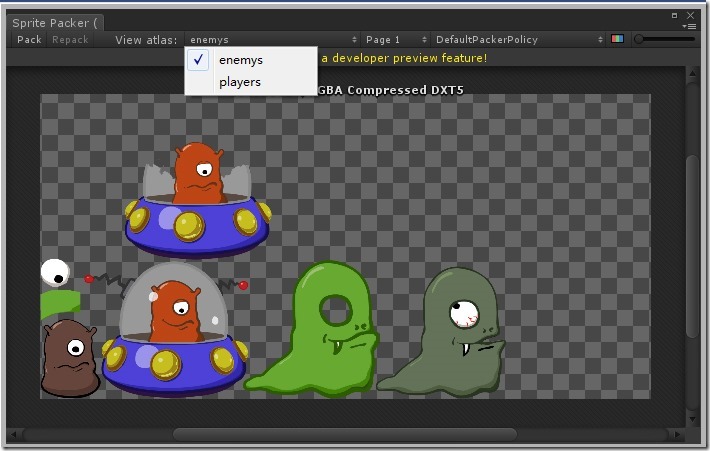Maximize the Sprite Packer window

click(x=674, y=15)
